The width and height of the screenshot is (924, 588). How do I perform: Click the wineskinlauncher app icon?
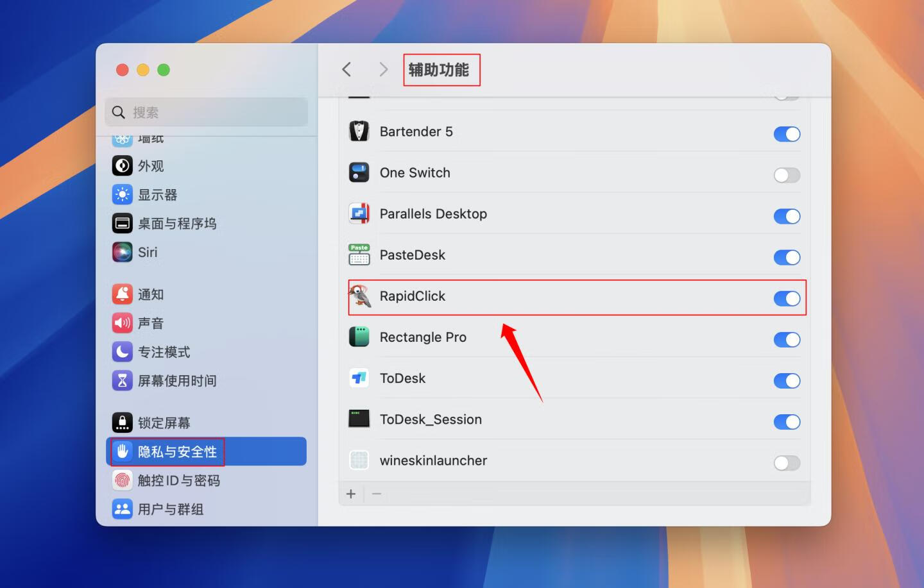point(359,460)
